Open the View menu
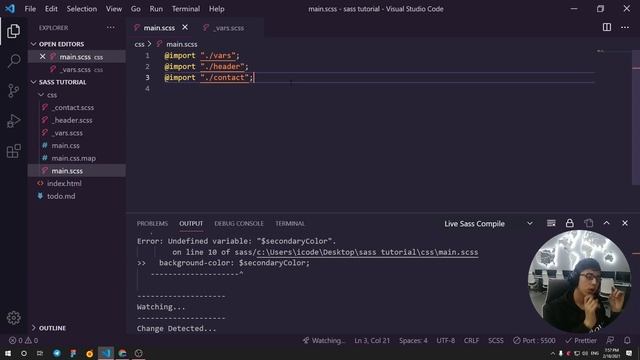 point(113,9)
